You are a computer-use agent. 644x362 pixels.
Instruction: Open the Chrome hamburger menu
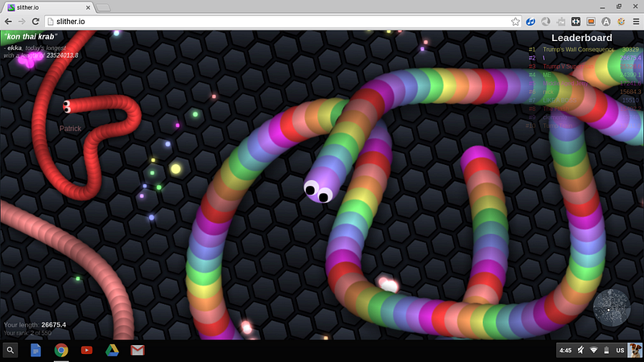tap(636, 22)
